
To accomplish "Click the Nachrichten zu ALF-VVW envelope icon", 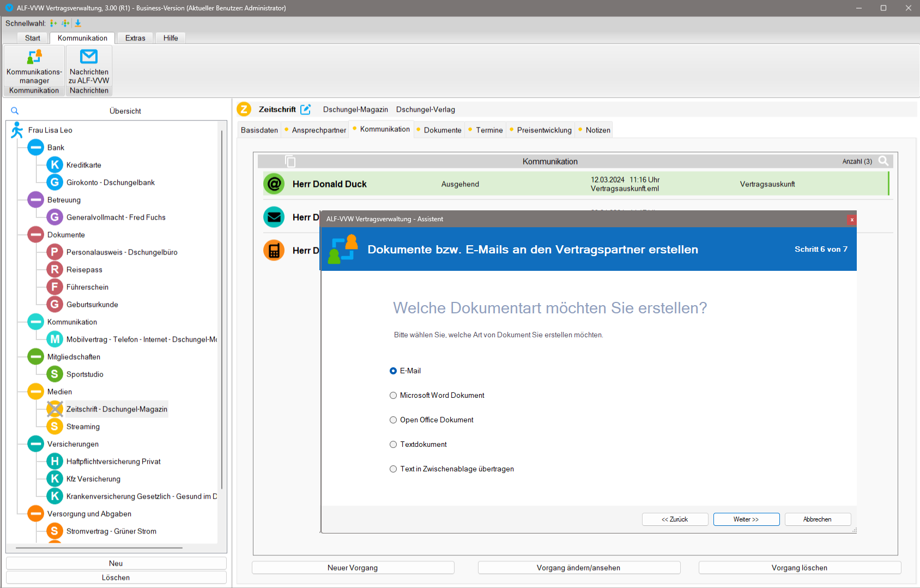I will (x=89, y=57).
